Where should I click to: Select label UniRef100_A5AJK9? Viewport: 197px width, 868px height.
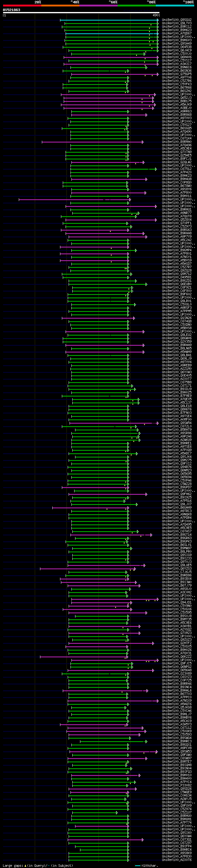coord(177,104)
